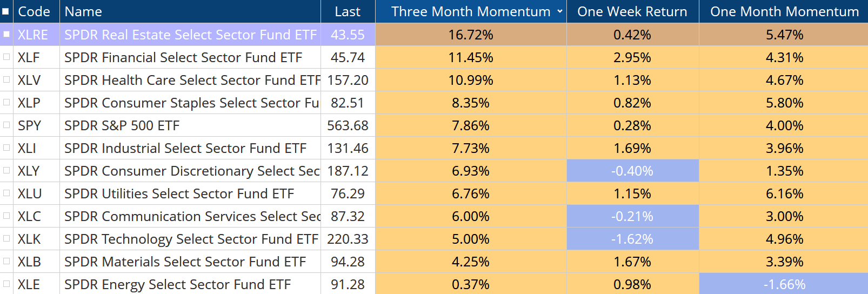Click the Last column header
Viewport: 868px width, 294px height.
point(347,11)
